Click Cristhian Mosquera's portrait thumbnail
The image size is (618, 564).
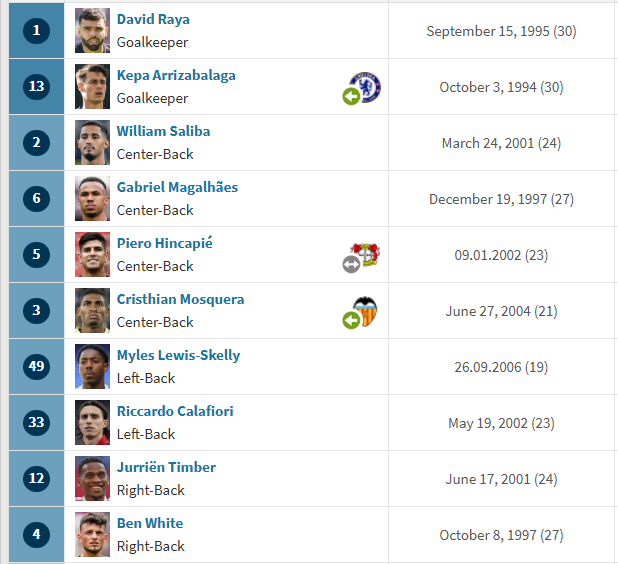tap(93, 311)
